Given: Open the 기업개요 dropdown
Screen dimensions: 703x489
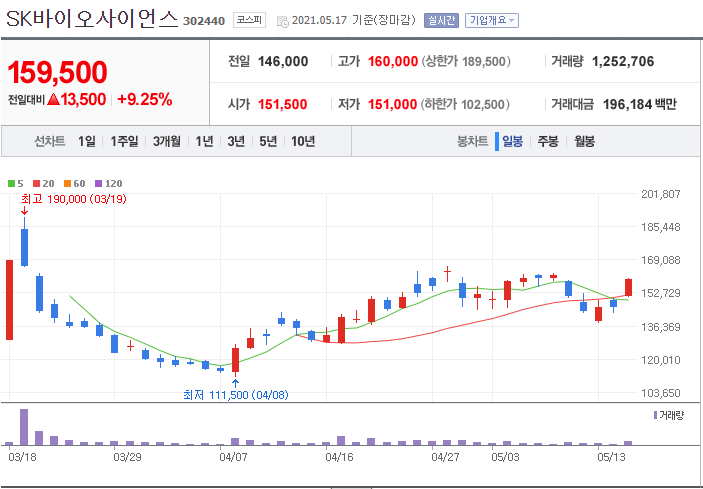Looking at the screenshot, I should pyautogui.click(x=492, y=20).
